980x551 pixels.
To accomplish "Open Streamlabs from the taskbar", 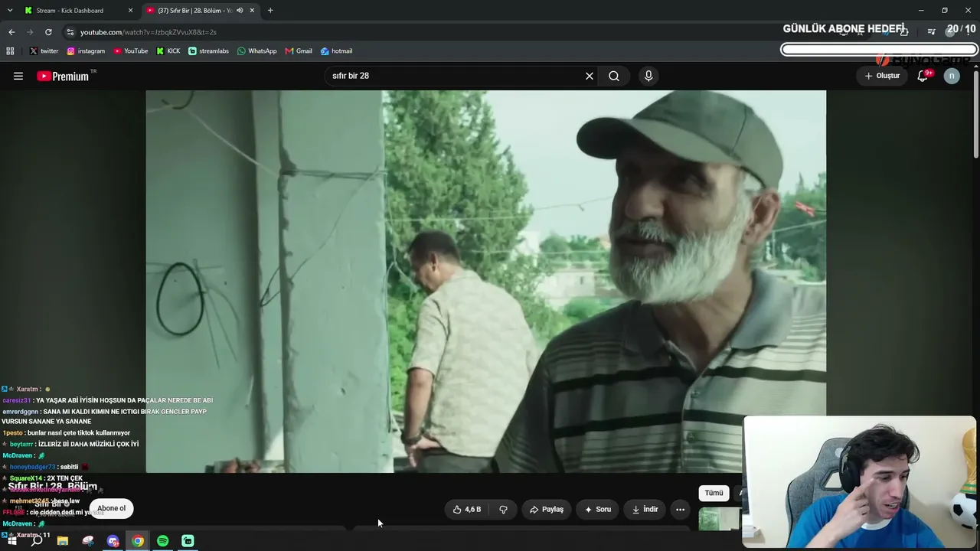I will coord(188,541).
